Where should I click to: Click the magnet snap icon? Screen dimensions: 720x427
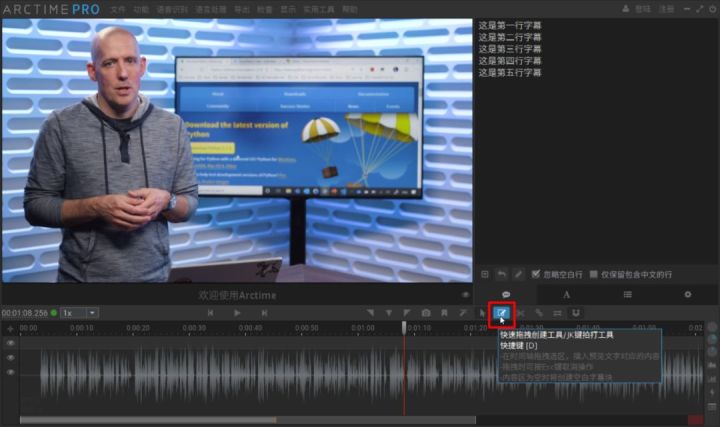[574, 313]
